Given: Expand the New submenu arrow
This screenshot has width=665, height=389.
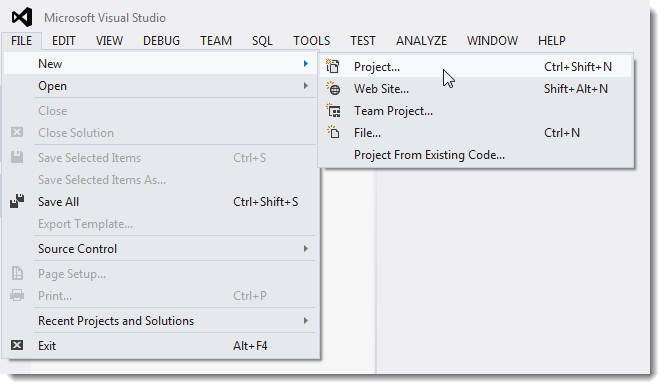Looking at the screenshot, I should click(x=305, y=64).
